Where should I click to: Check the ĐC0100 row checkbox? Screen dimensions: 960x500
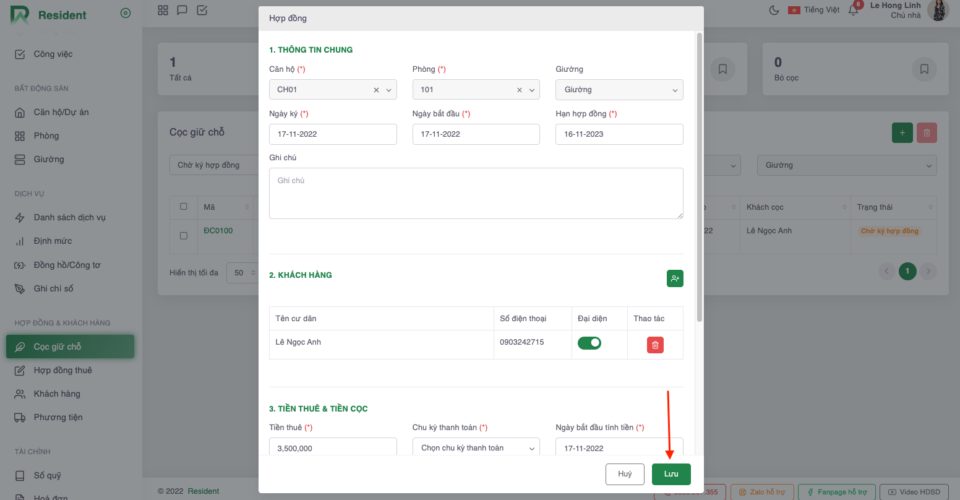(x=183, y=236)
